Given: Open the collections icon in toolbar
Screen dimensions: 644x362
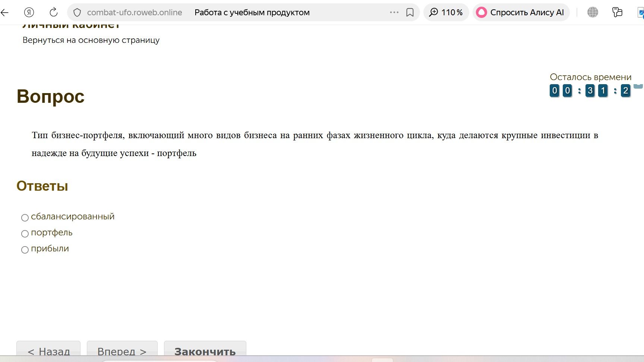Looking at the screenshot, I should point(617,12).
